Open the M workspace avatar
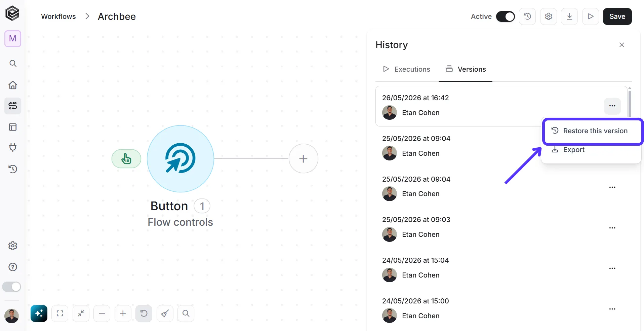Viewport: 644px width, 331px height. pos(13,39)
